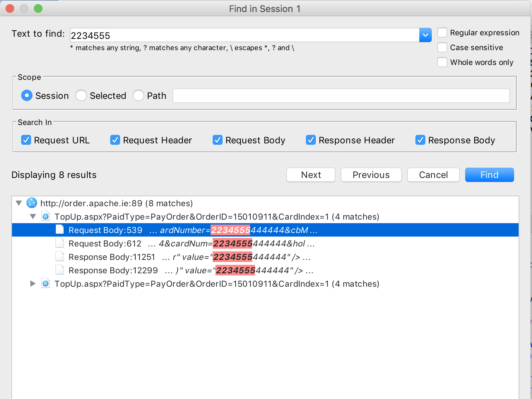The width and height of the screenshot is (532, 399).
Task: Uncheck the Response Body search option
Action: (420, 140)
